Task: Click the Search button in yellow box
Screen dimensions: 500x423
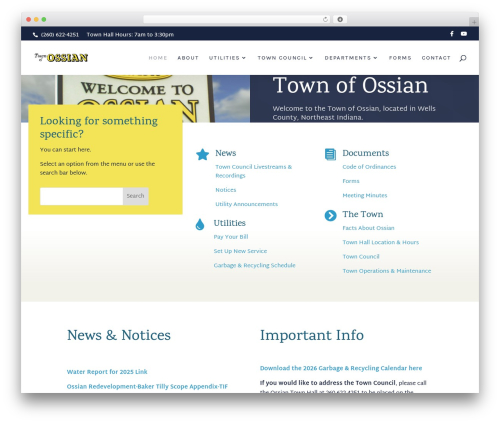Action: [x=136, y=196]
